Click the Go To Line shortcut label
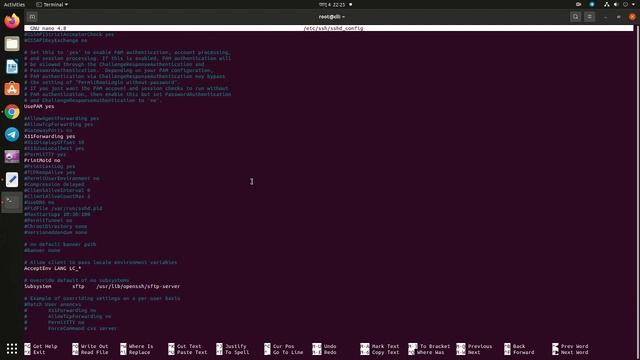This screenshot has width=640, height=360. pyautogui.click(x=288, y=352)
